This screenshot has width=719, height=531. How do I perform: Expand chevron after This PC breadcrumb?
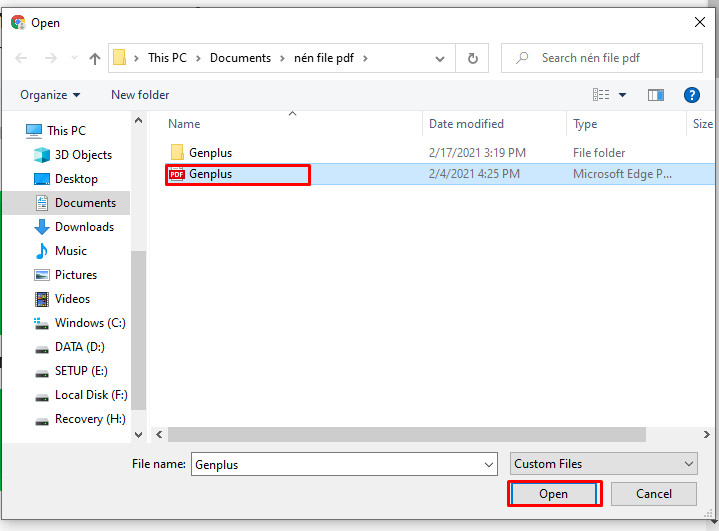click(x=199, y=58)
